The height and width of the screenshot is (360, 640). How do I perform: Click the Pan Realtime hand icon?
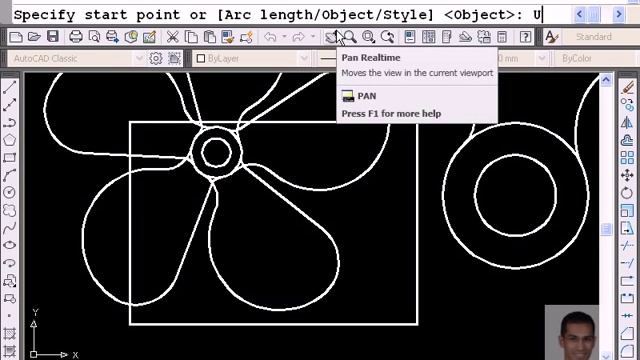[x=331, y=37]
